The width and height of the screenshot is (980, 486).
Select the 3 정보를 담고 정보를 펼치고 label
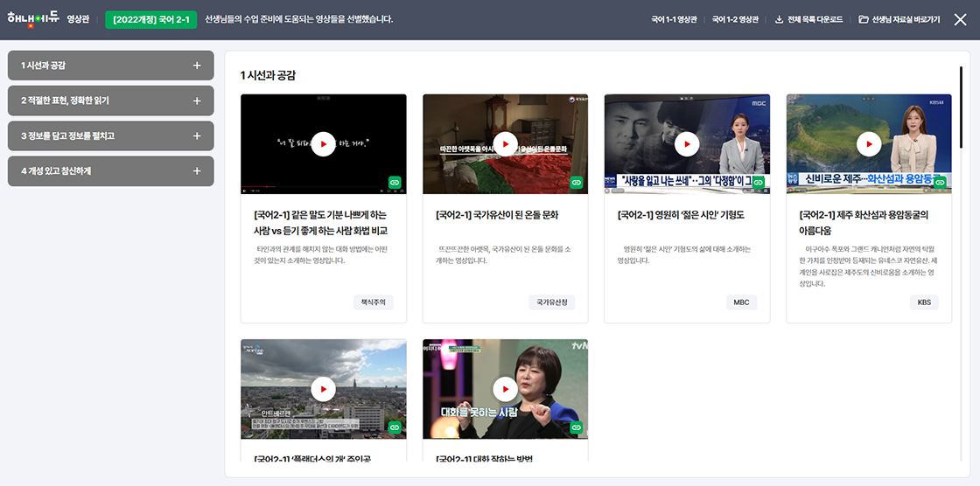pos(67,136)
